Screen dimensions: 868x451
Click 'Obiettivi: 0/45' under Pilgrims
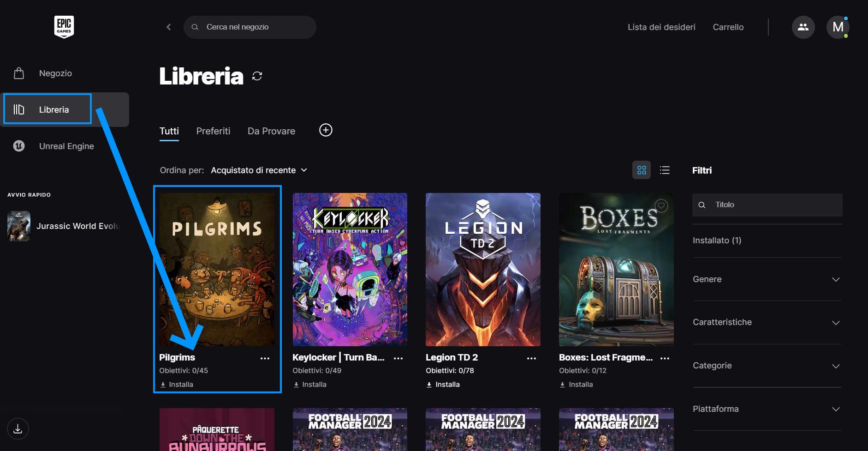184,371
